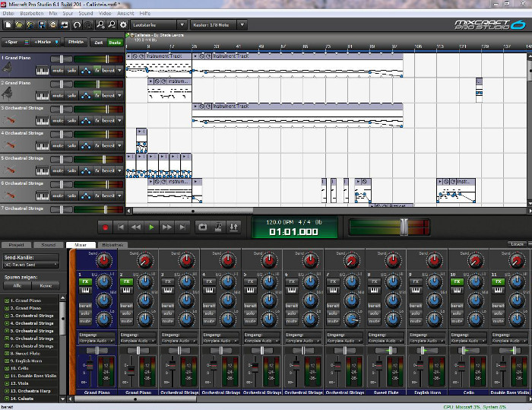Click the fast forward double-arrow button

[167, 227]
